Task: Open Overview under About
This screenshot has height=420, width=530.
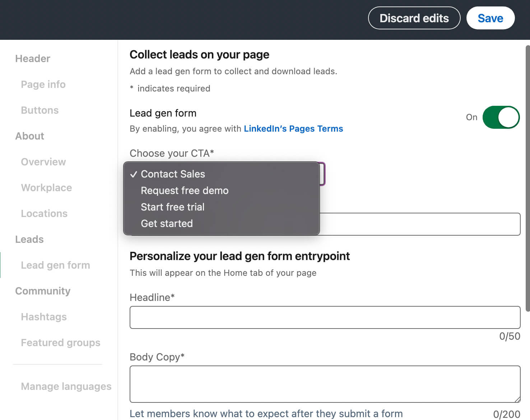Action: (43, 162)
